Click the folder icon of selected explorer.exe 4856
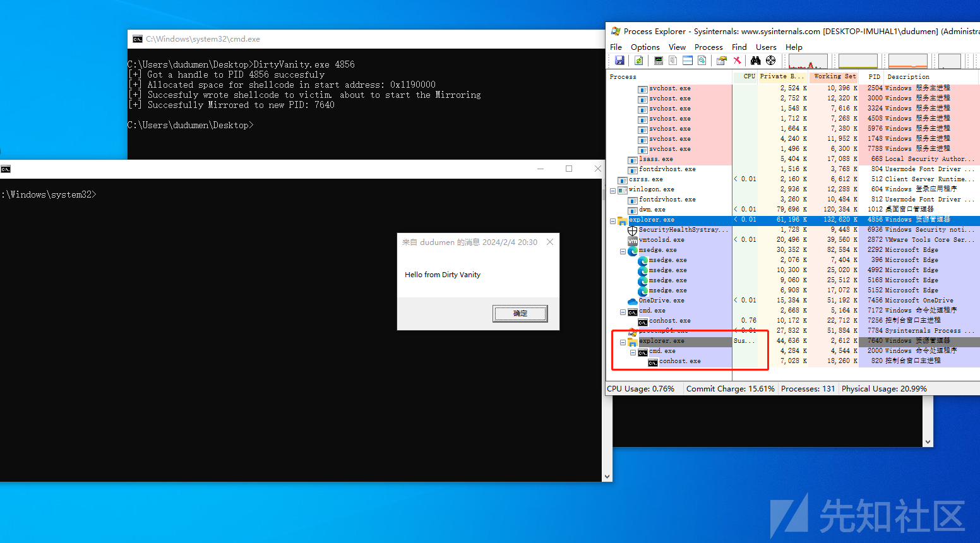The height and width of the screenshot is (543, 980). coord(623,220)
